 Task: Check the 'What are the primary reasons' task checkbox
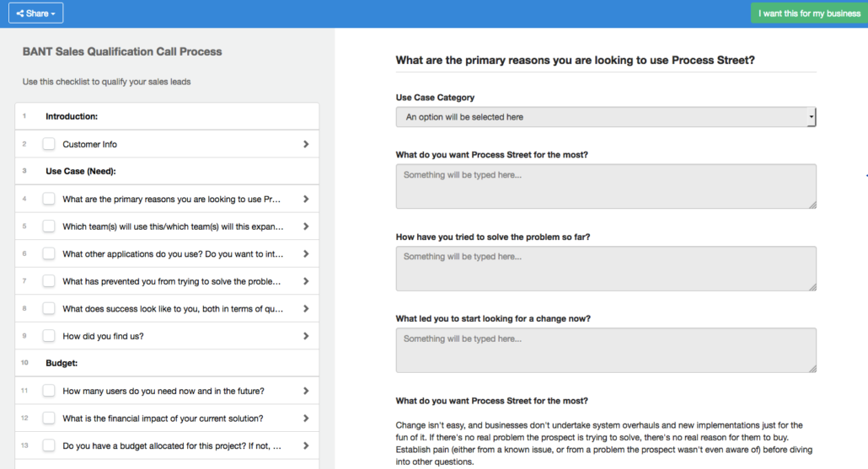point(49,199)
